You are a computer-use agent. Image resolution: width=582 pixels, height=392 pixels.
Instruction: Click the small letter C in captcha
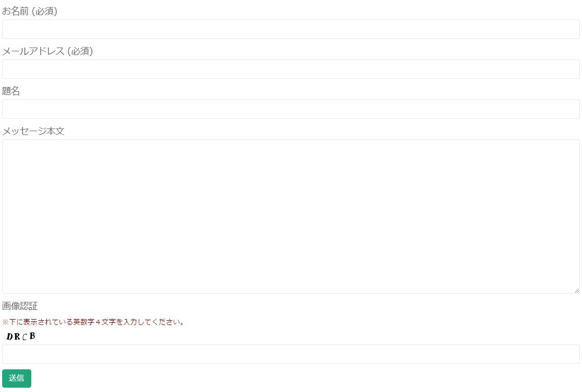point(25,337)
